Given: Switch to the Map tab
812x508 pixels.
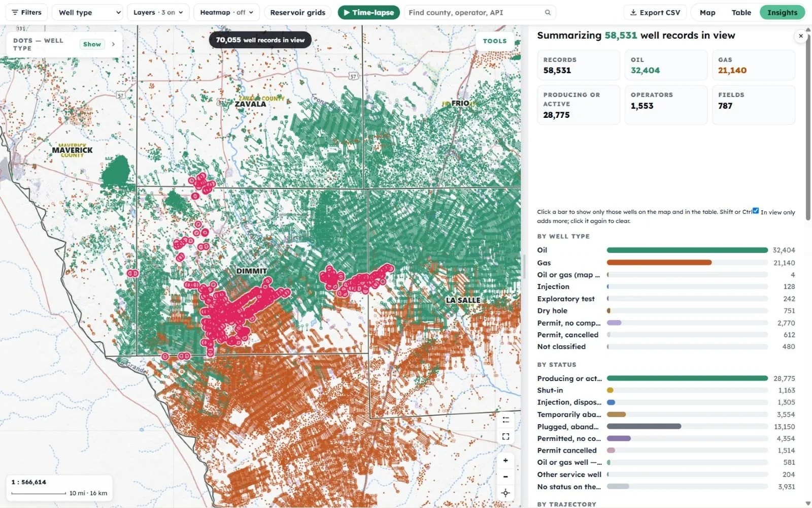Looking at the screenshot, I should (707, 12).
